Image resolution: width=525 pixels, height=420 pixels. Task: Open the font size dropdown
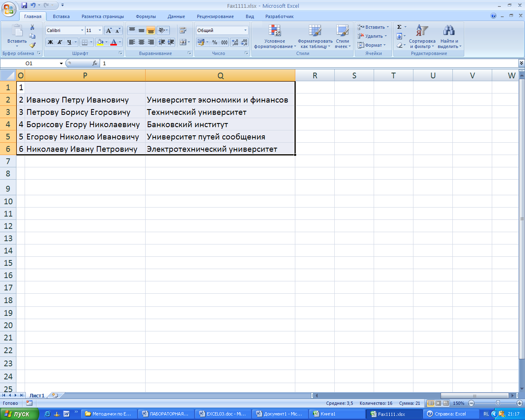[x=100, y=30]
